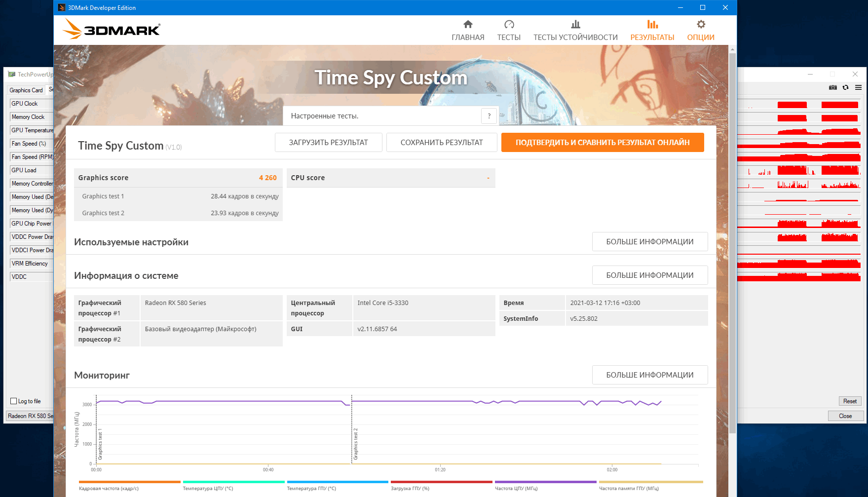Click Close button in TechPowerUp
868x497 pixels.
click(845, 416)
